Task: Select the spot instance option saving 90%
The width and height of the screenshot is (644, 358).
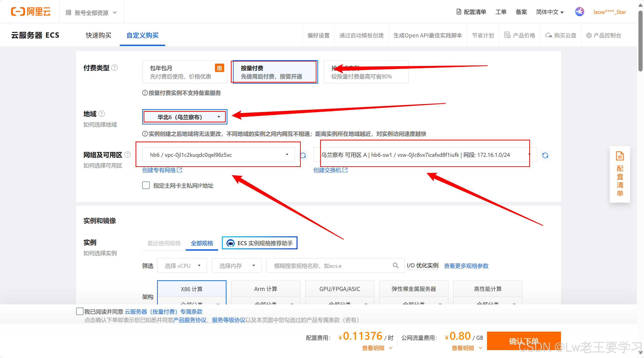Action: pos(366,72)
